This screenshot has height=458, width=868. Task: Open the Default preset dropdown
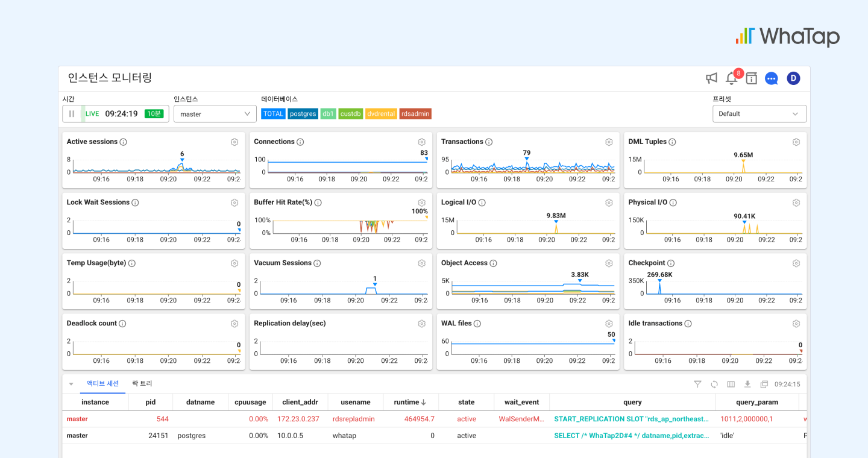tap(759, 114)
